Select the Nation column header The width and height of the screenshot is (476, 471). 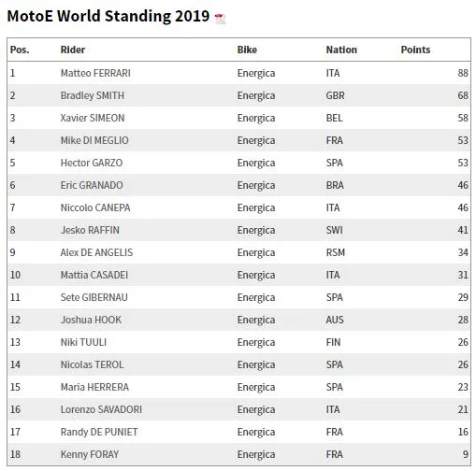coord(341,50)
